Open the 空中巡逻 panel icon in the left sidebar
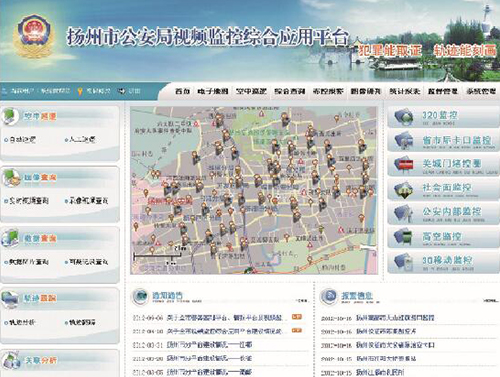500x377 pixels. (10, 116)
